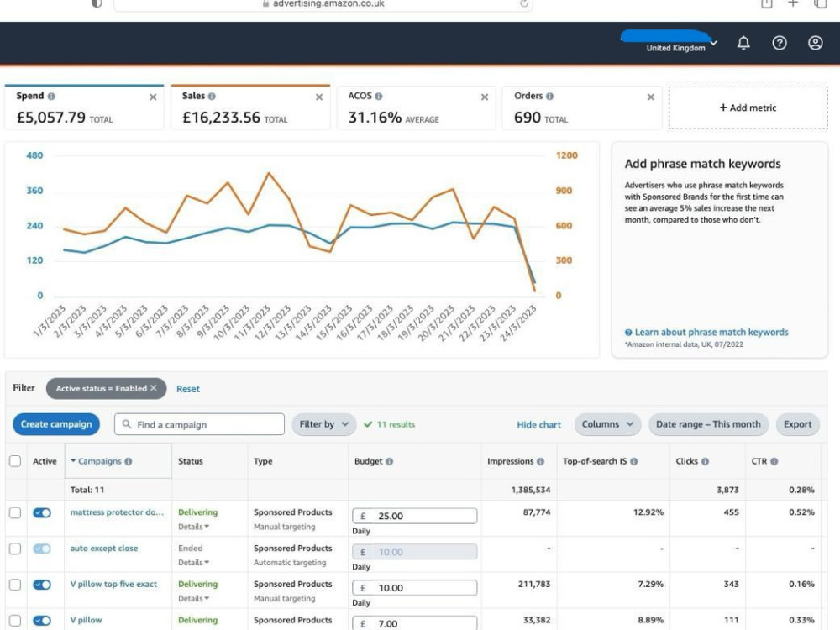Expand Details for mattress protector campaign
Image resolution: width=840 pixels, height=630 pixels.
click(x=193, y=527)
